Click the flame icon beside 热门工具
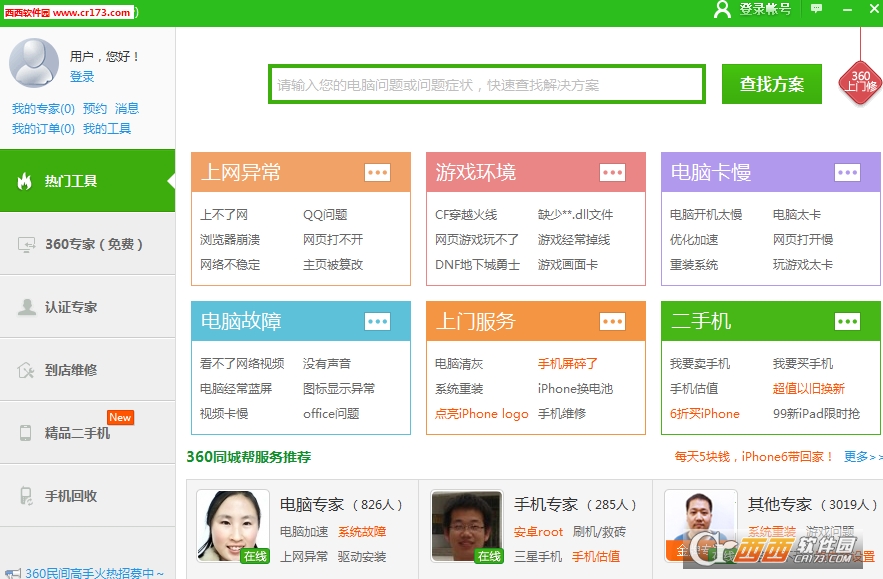Viewport: 883px width, 579px height. tap(25, 181)
